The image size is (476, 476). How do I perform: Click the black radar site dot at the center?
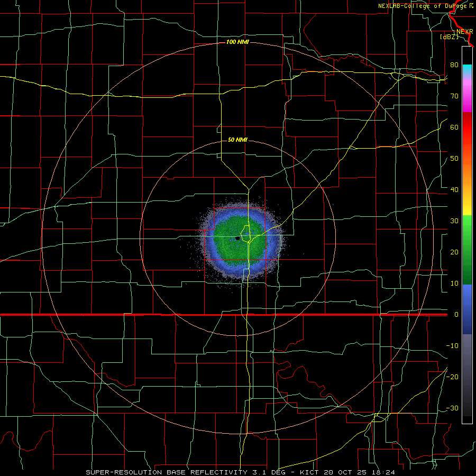point(237,239)
